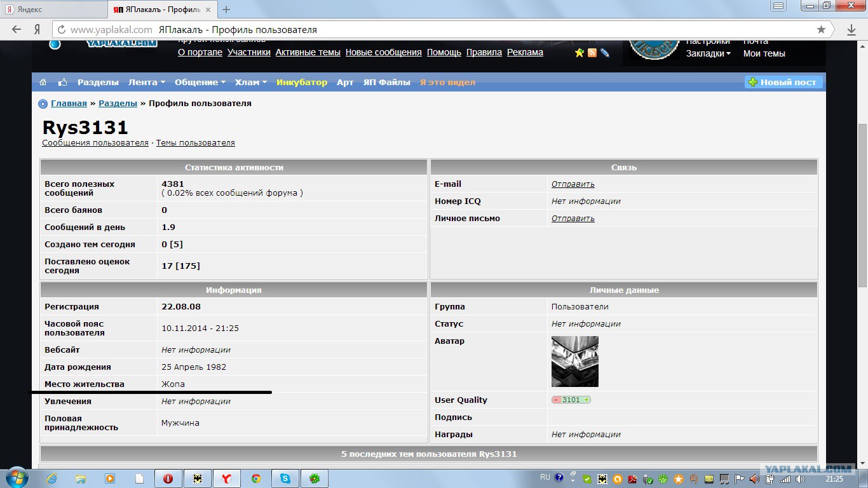Viewport: 868px width, 488px height.
Task: Open the Правила link
Action: coord(484,52)
